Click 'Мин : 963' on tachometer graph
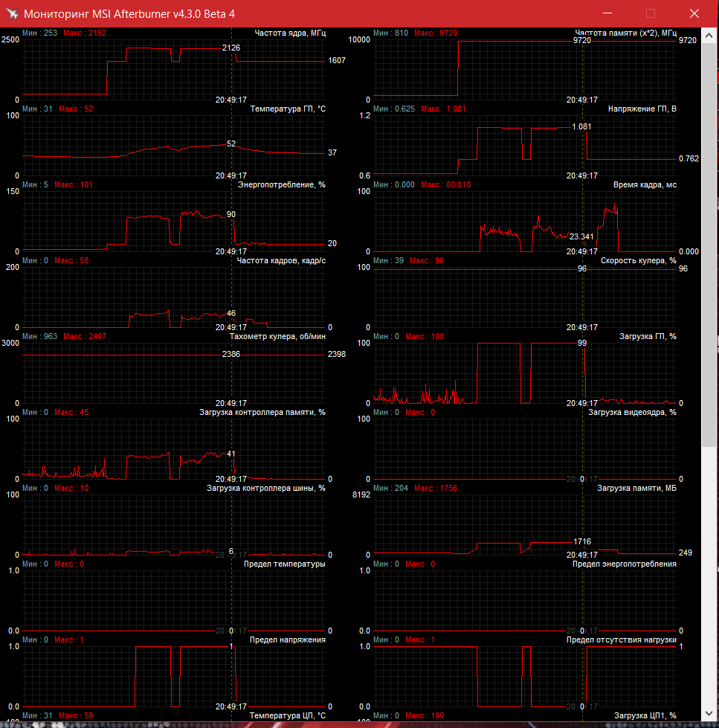 (40, 336)
